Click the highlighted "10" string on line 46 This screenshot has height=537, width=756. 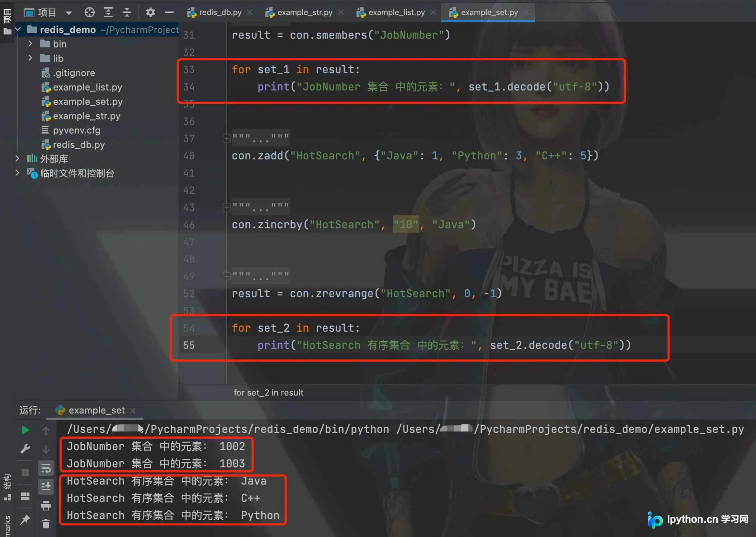[x=406, y=225]
